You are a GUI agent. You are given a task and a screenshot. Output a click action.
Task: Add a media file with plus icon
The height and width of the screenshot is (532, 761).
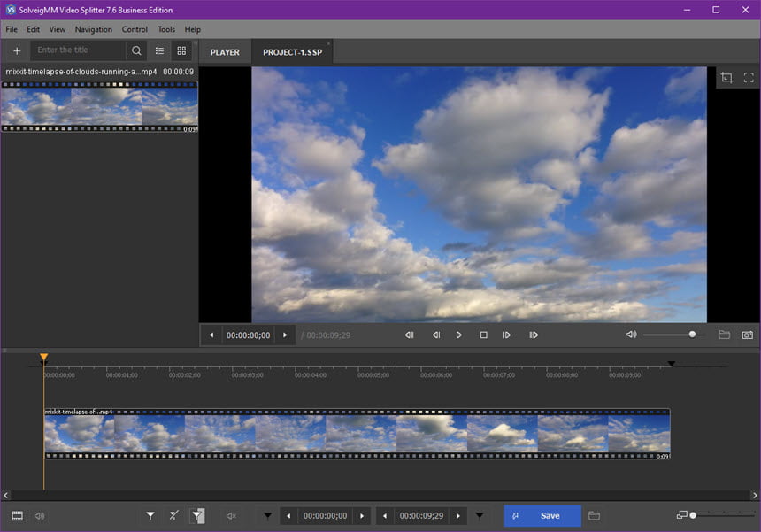coord(17,50)
